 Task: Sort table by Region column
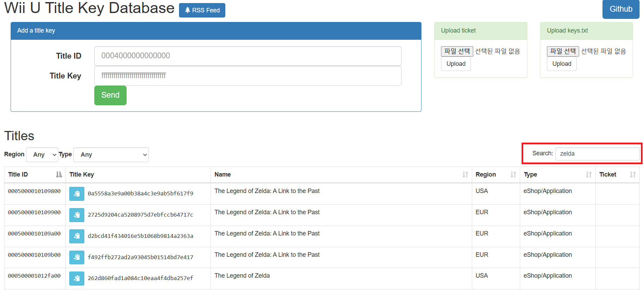(x=496, y=174)
